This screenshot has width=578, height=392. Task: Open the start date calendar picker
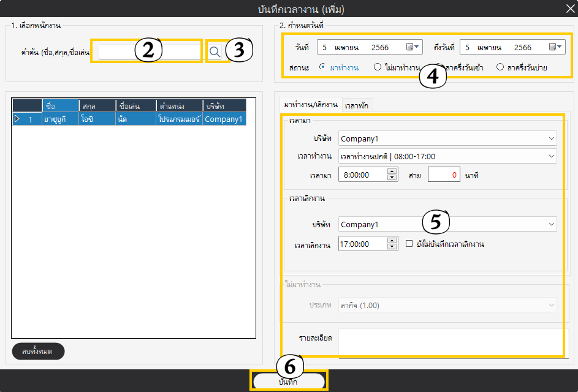[x=413, y=47]
